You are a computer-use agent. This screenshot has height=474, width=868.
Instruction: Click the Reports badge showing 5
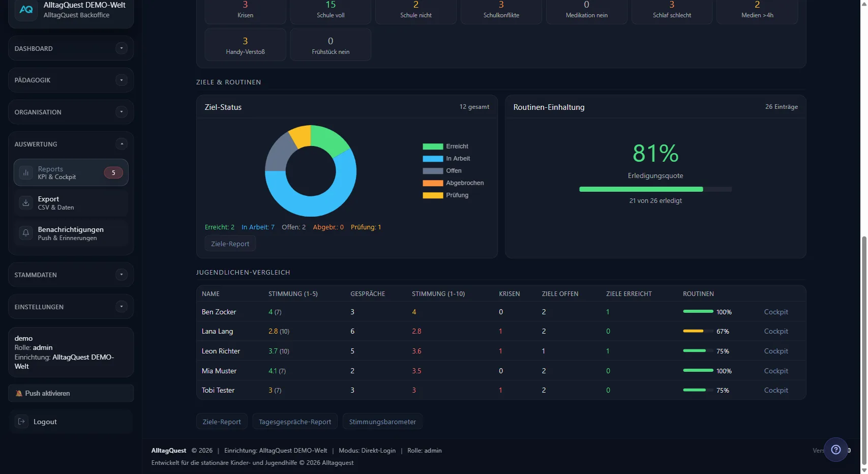coord(113,173)
